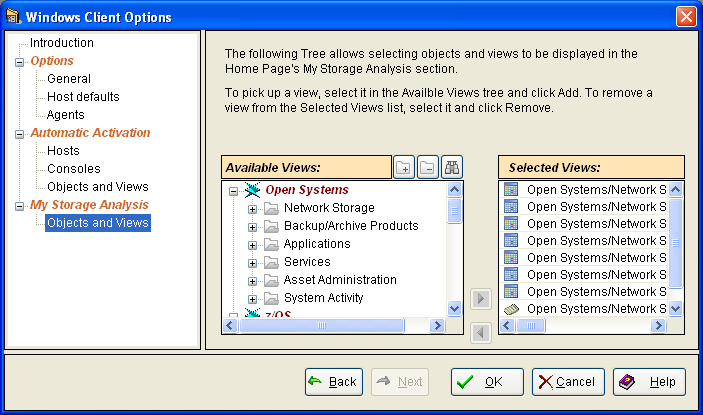Click the left-arrow Remove view button

(x=481, y=333)
